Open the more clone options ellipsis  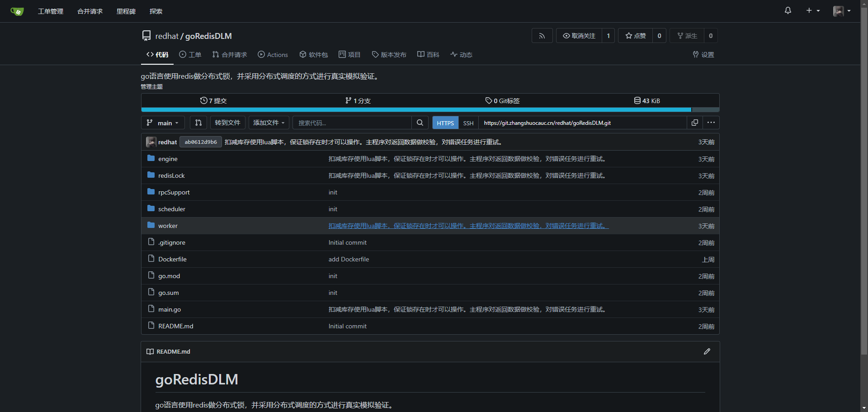[x=711, y=123]
